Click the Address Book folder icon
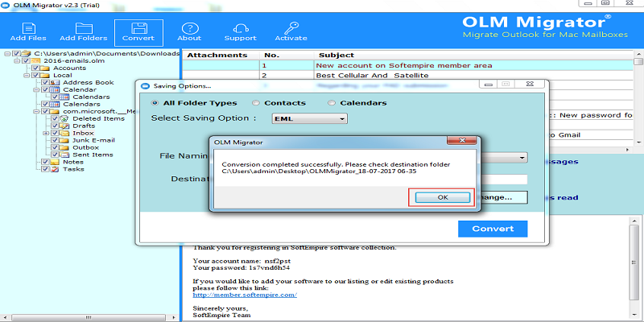644x322 pixels. (x=55, y=83)
